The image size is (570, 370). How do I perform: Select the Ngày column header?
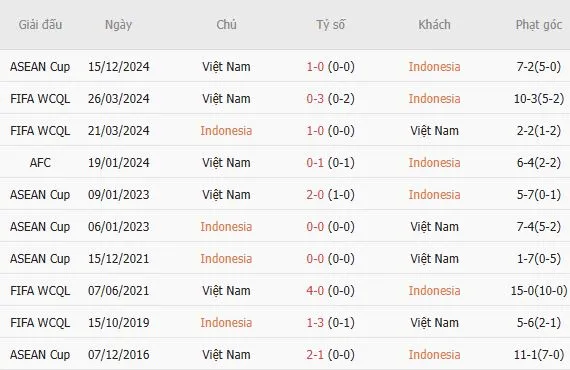point(119,25)
